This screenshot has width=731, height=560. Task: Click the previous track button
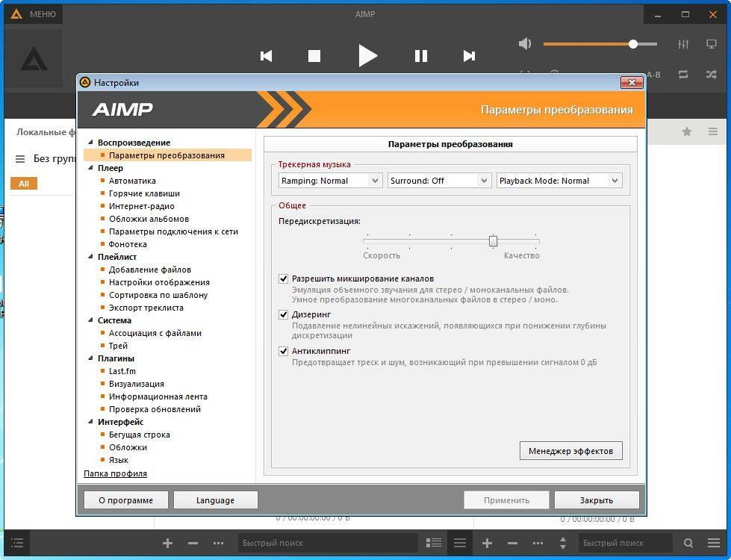267,56
